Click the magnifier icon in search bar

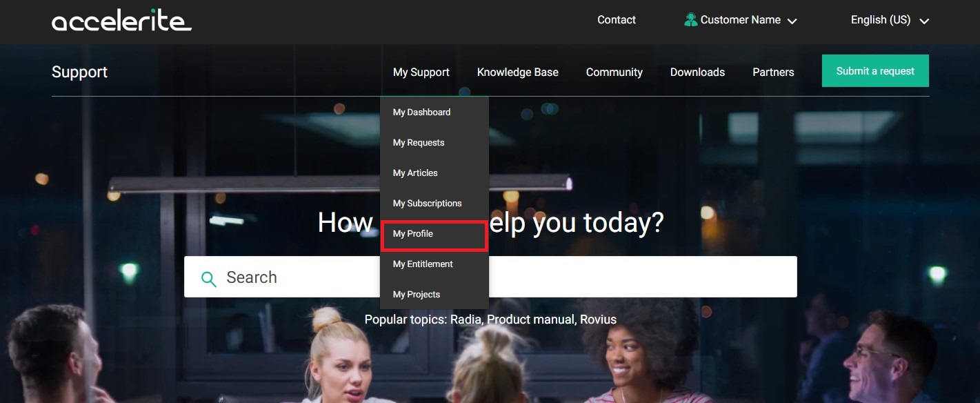[x=208, y=278]
